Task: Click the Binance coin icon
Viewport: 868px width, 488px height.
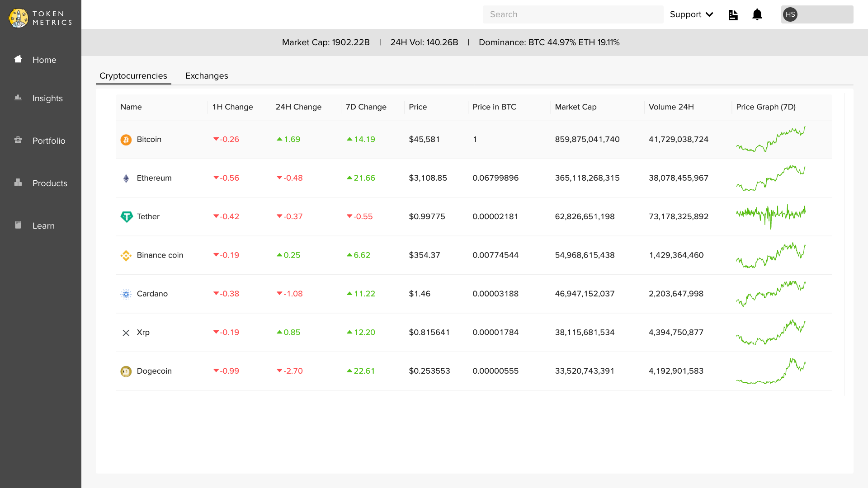Action: (x=126, y=256)
